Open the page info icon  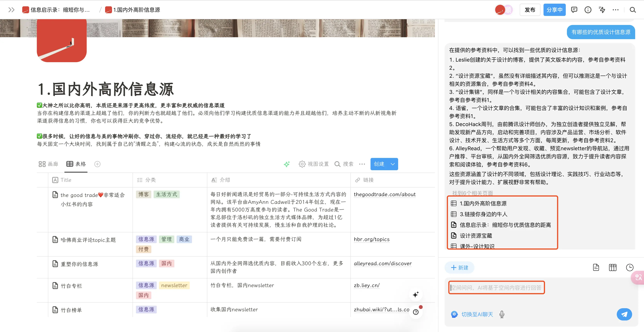pyautogui.click(x=588, y=10)
